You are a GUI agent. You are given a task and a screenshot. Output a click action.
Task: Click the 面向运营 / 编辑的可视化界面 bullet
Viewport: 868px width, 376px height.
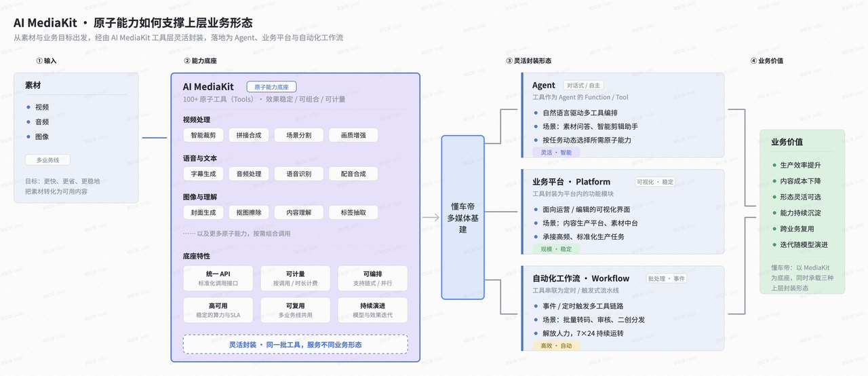coord(586,209)
